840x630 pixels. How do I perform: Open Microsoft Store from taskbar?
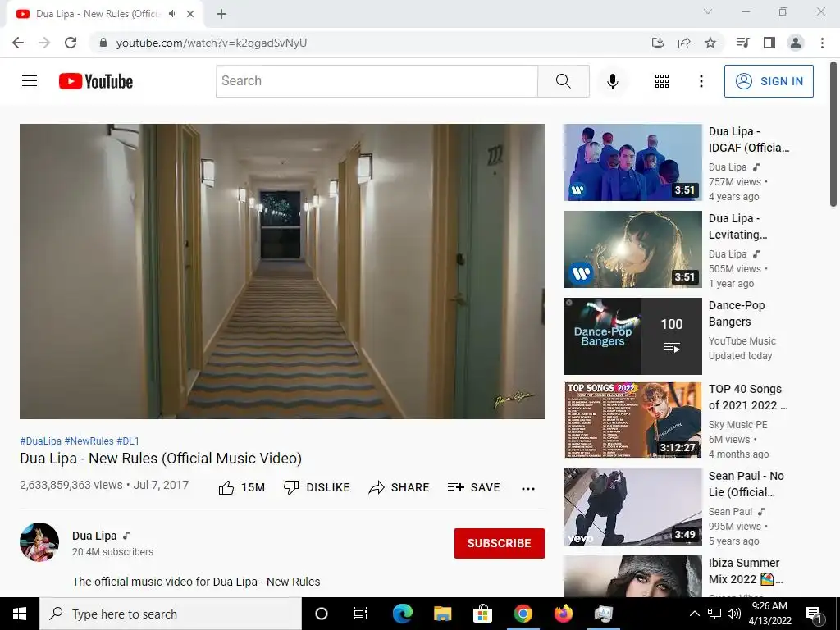[482, 614]
